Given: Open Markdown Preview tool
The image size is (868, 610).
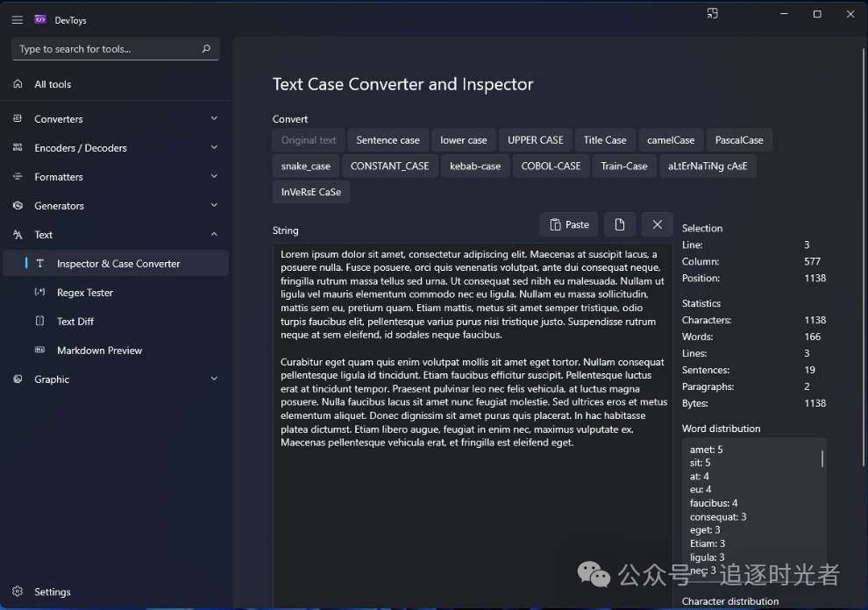Looking at the screenshot, I should tap(116, 351).
